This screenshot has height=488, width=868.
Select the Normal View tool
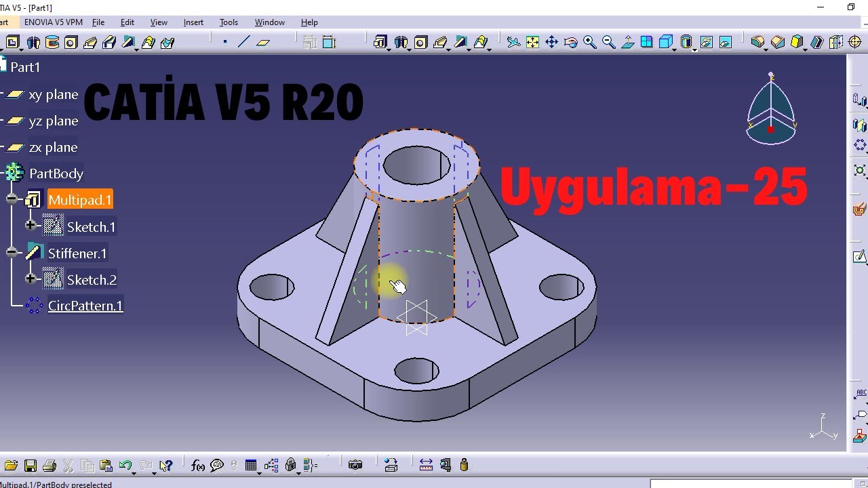(628, 42)
